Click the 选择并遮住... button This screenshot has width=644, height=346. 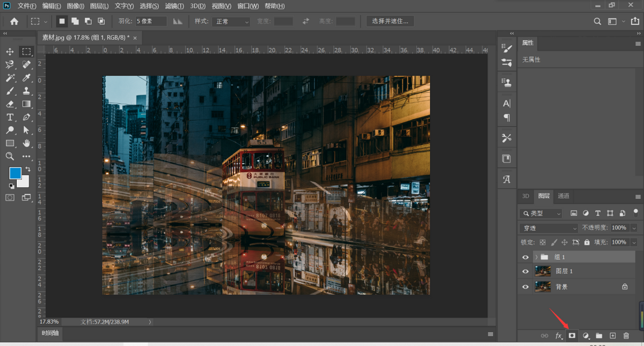pyautogui.click(x=390, y=21)
